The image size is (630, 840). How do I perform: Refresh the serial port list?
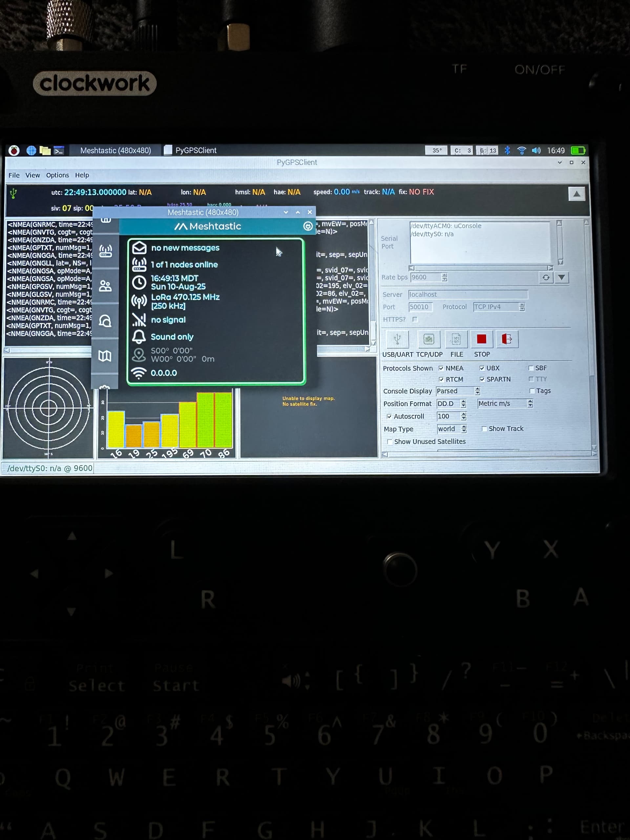[546, 277]
